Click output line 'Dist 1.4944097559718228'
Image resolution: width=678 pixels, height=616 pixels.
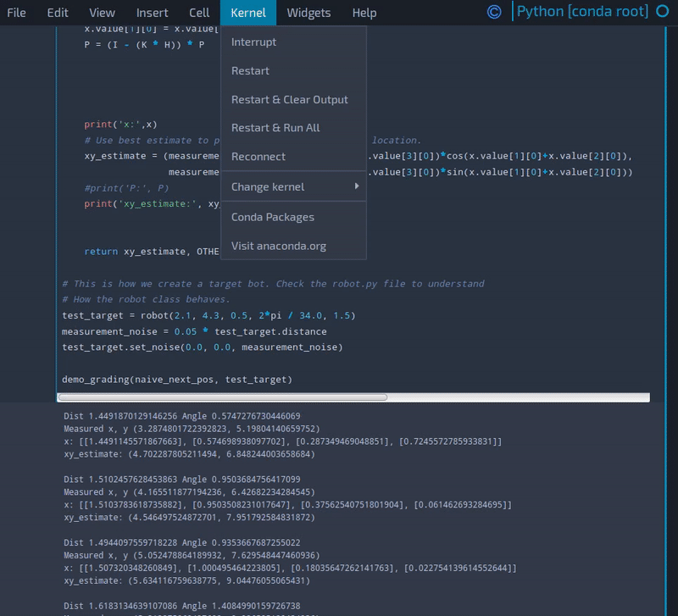point(182,542)
